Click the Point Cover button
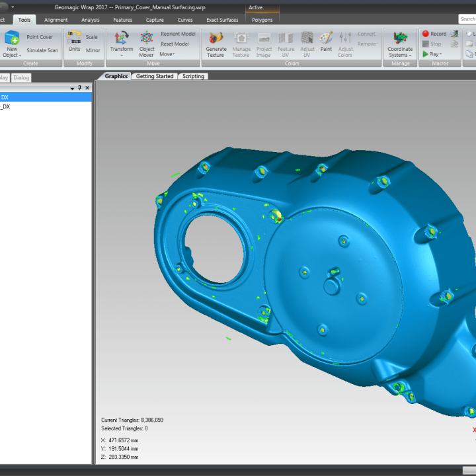The image size is (476, 476). (40, 37)
